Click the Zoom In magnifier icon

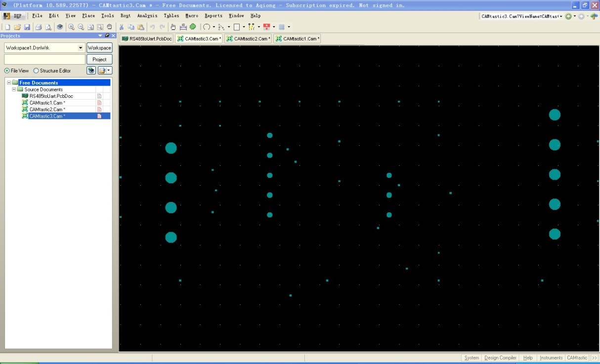[x=71, y=27]
